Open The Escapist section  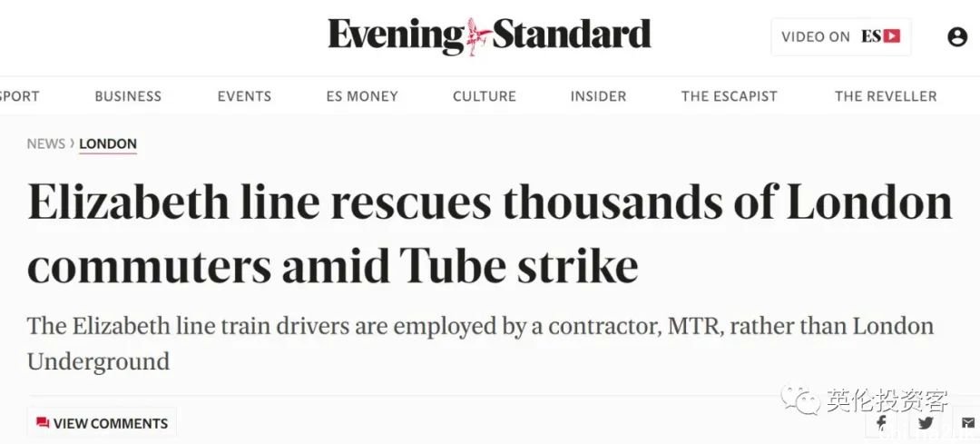point(730,96)
